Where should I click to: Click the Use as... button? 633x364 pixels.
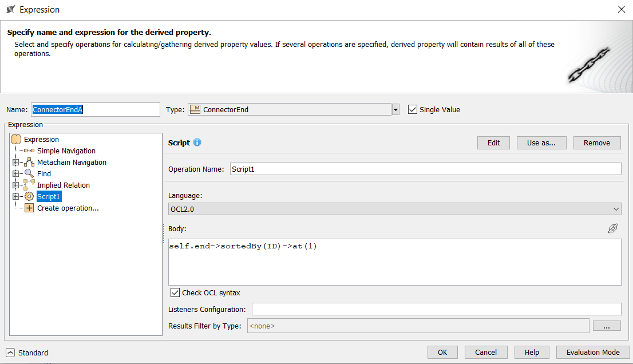tap(541, 143)
